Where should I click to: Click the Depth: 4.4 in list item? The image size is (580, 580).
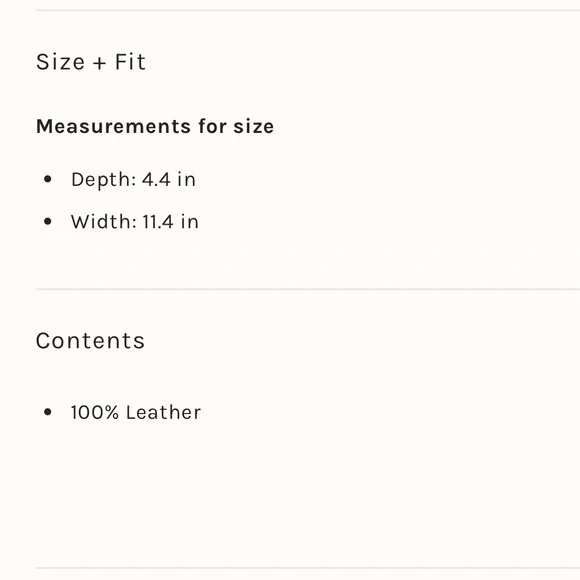133,180
